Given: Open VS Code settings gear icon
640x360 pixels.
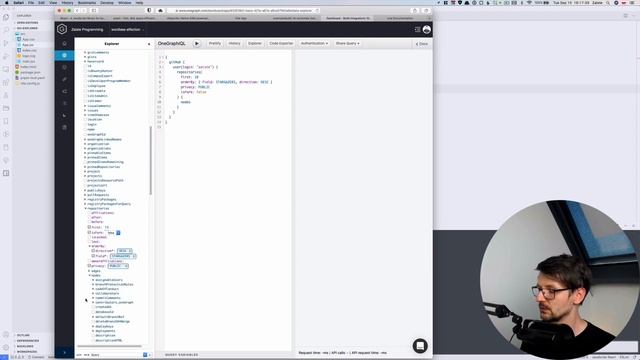Looking at the screenshot, I should (6, 347).
